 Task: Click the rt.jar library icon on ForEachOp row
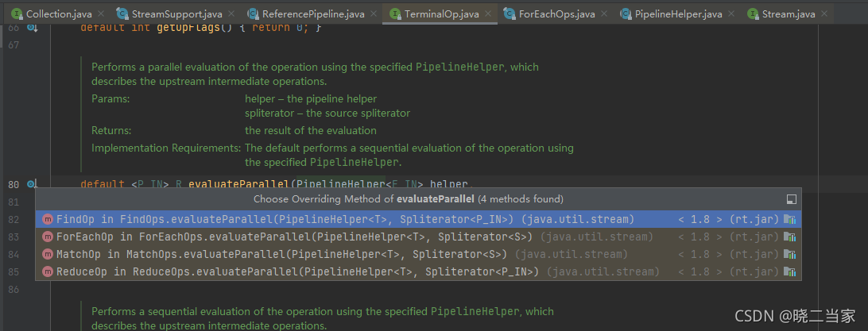coord(790,237)
